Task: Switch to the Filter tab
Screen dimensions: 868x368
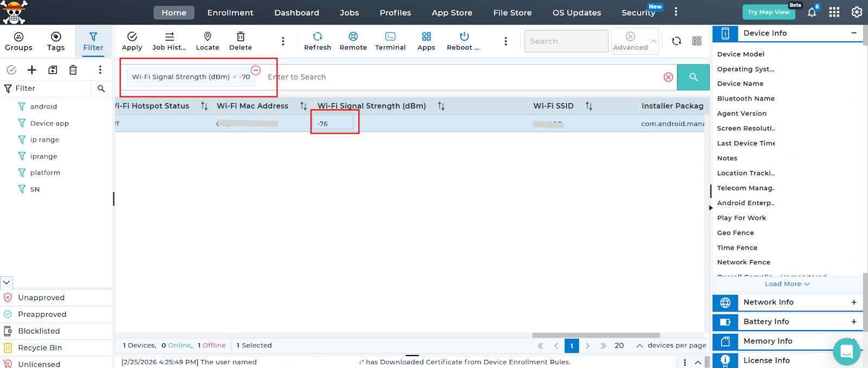Action: [x=93, y=41]
